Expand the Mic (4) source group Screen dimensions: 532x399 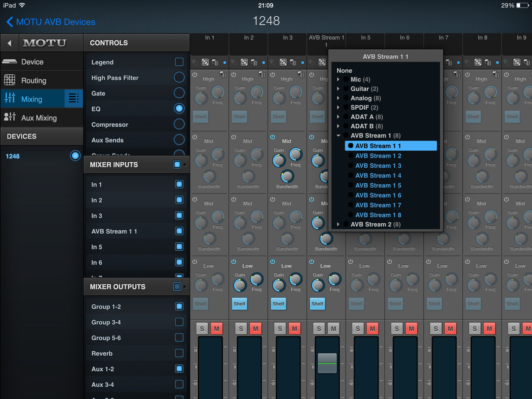click(x=338, y=79)
